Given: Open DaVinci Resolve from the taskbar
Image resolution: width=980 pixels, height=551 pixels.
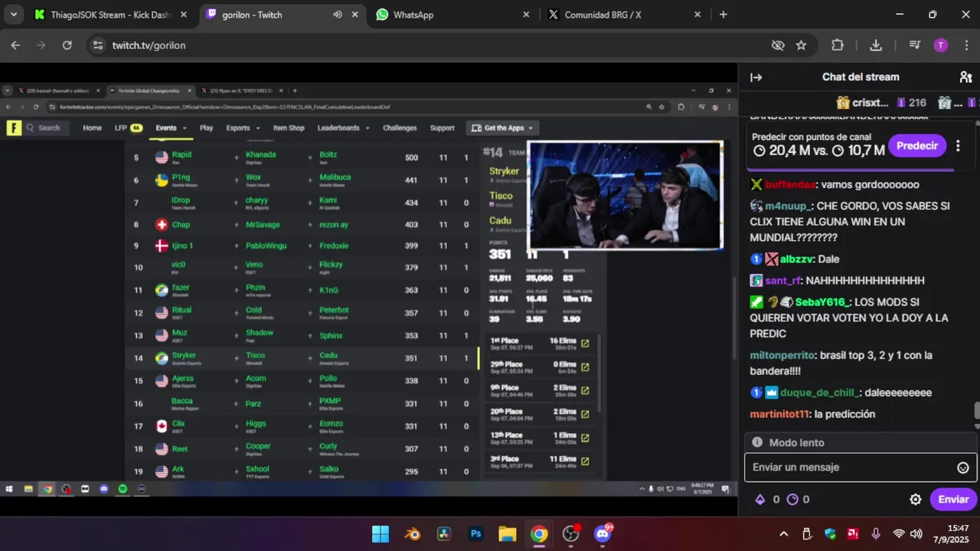Looking at the screenshot, I should coord(444,534).
